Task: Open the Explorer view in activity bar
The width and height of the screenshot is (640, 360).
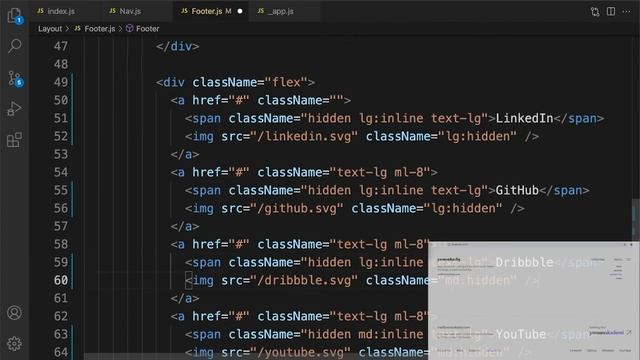Action: [x=15, y=16]
